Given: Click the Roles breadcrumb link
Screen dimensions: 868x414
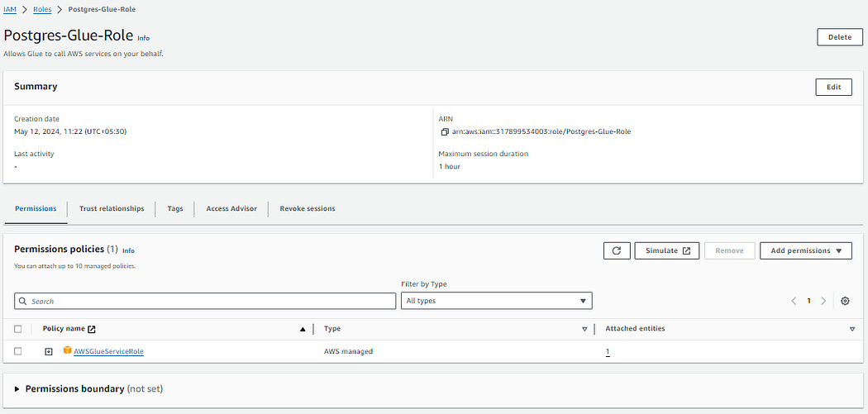Looking at the screenshot, I should [42, 9].
